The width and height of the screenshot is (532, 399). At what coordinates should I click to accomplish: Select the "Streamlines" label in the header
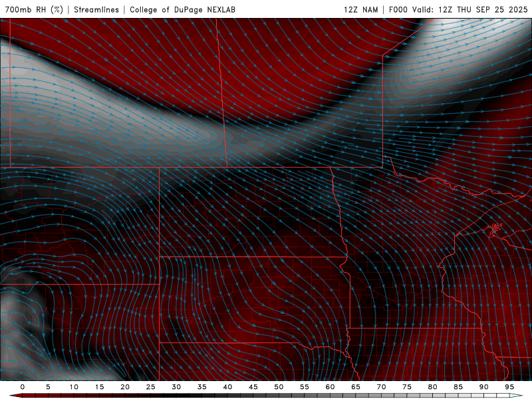(96, 9)
